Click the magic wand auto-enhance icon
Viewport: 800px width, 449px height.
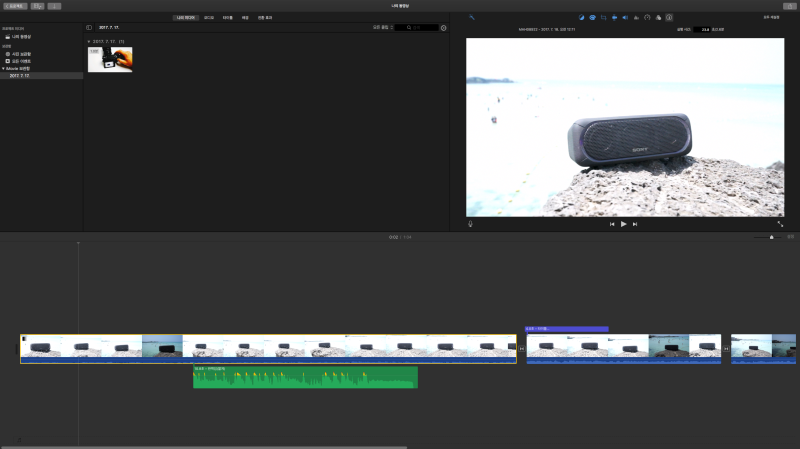[x=471, y=17]
